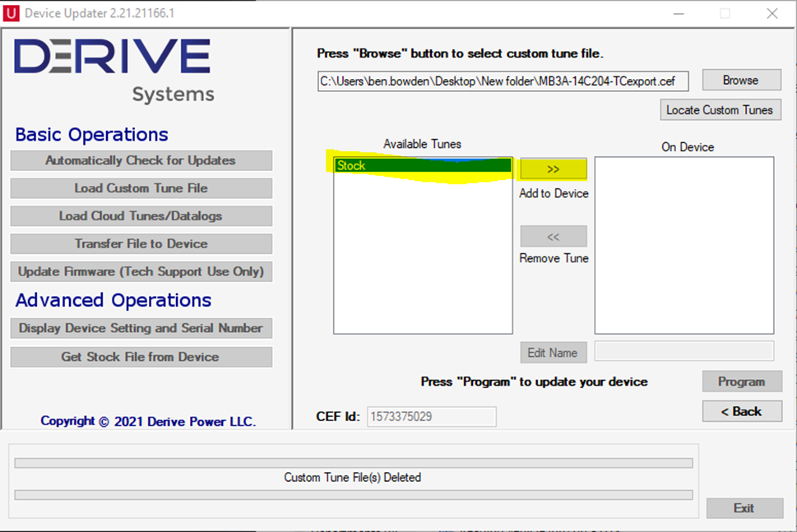This screenshot has width=797, height=532.
Task: Click the Program button
Action: (742, 382)
